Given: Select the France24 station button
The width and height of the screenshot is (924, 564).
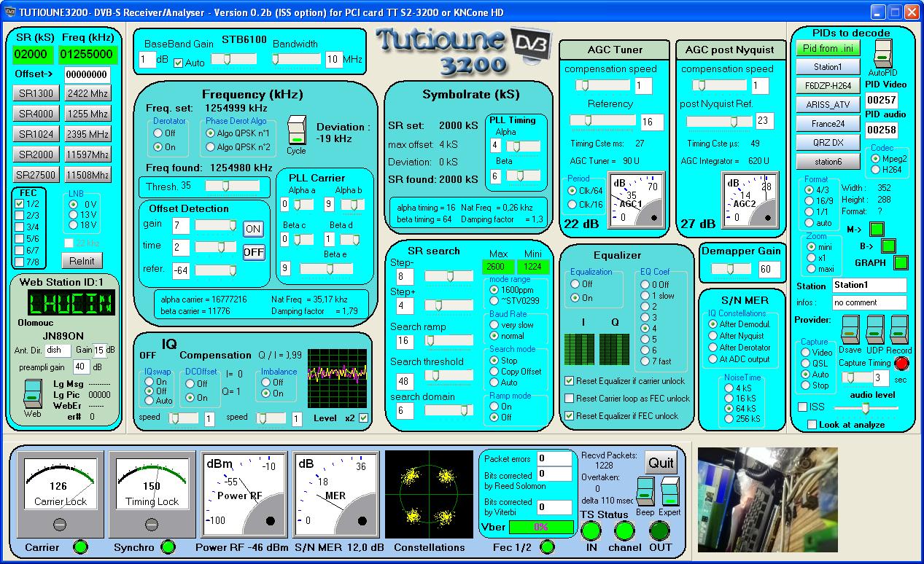Looking at the screenshot, I should click(x=828, y=123).
